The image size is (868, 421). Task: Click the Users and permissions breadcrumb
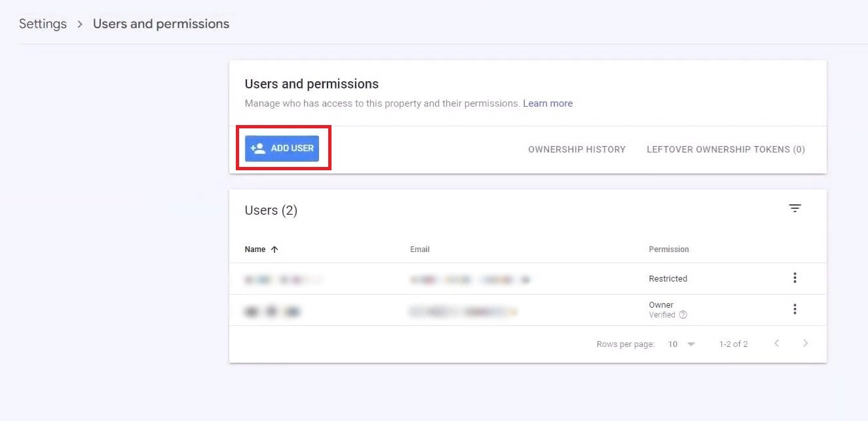click(160, 24)
